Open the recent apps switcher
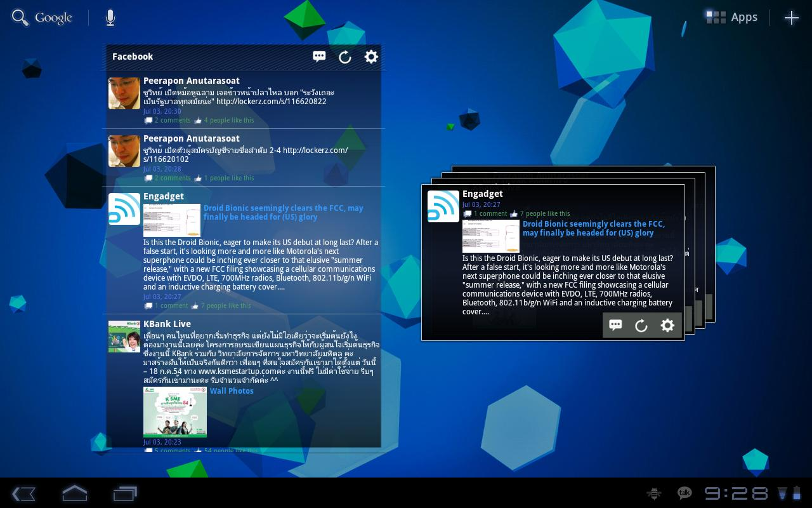 [x=124, y=493]
